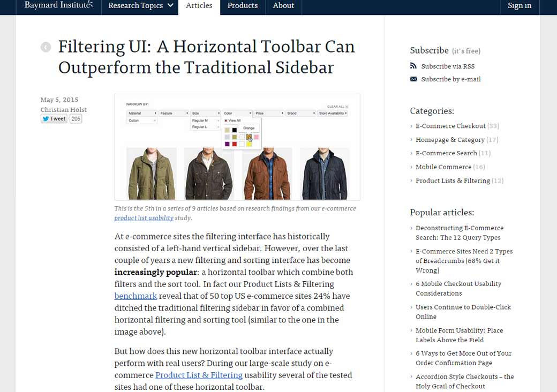Open the benchmark link in the article text

(136, 296)
